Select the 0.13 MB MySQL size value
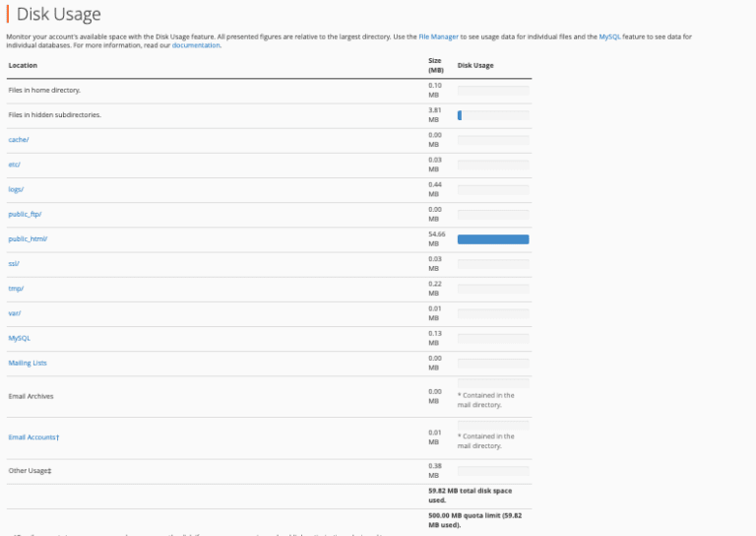Viewport: 756px width, 536px height. coord(434,338)
